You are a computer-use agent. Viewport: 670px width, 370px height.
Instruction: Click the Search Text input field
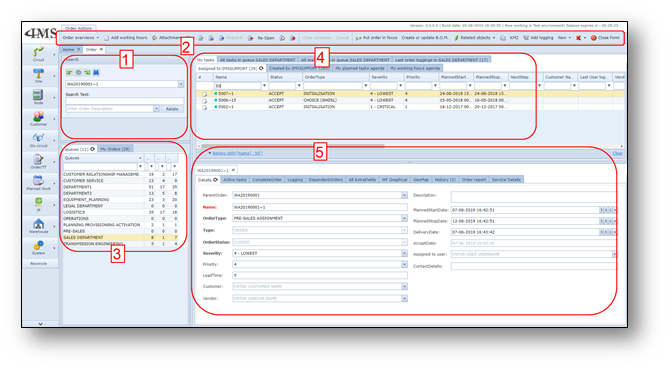(124, 101)
